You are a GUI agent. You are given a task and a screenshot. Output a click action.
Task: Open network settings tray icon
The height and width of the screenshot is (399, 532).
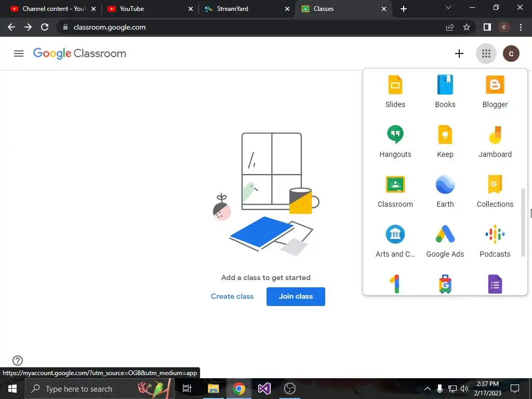tap(453, 389)
